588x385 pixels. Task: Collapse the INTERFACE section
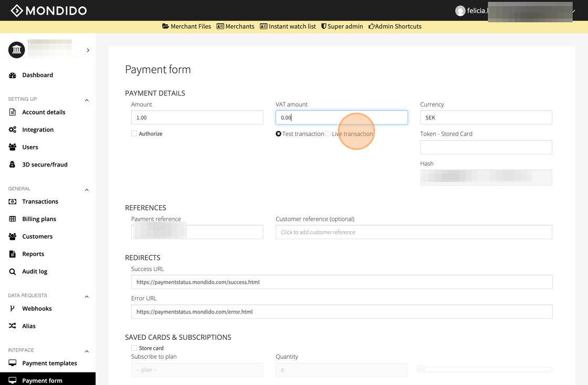87,351
